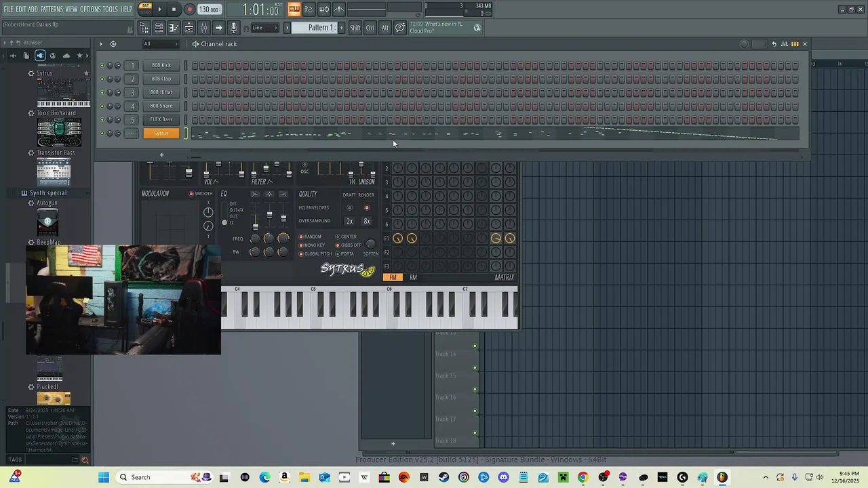Select the starred favorites icon in Browser
This screenshot has height=488, width=868.
(79, 56)
